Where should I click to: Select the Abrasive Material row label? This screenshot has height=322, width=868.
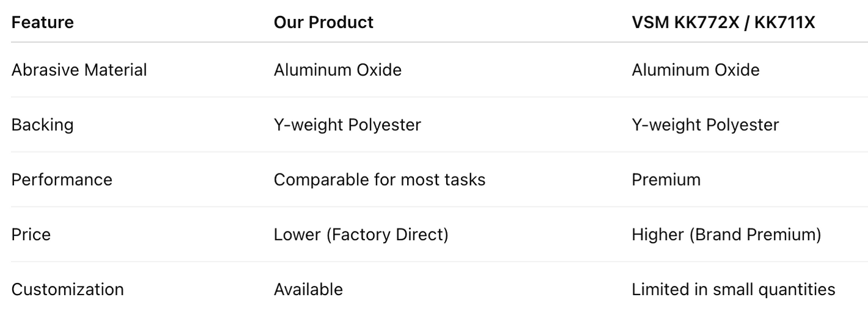(x=79, y=70)
